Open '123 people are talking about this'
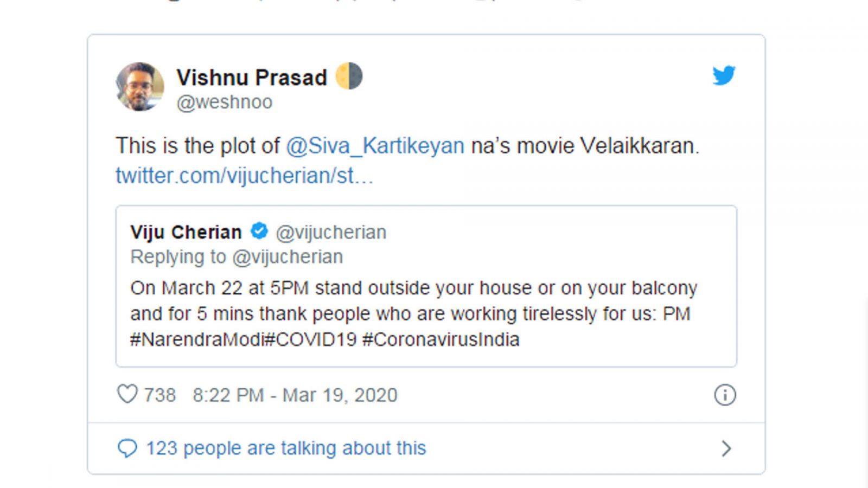The width and height of the screenshot is (868, 488). pyautogui.click(x=286, y=448)
